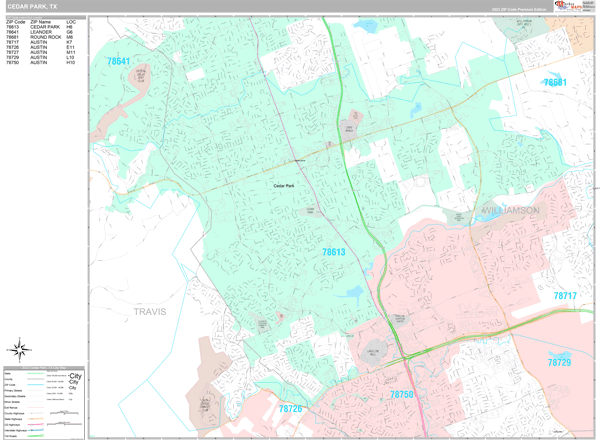The image size is (600, 440).
Task: Click the 78726 entry in ZIP table
Action: tap(12, 47)
